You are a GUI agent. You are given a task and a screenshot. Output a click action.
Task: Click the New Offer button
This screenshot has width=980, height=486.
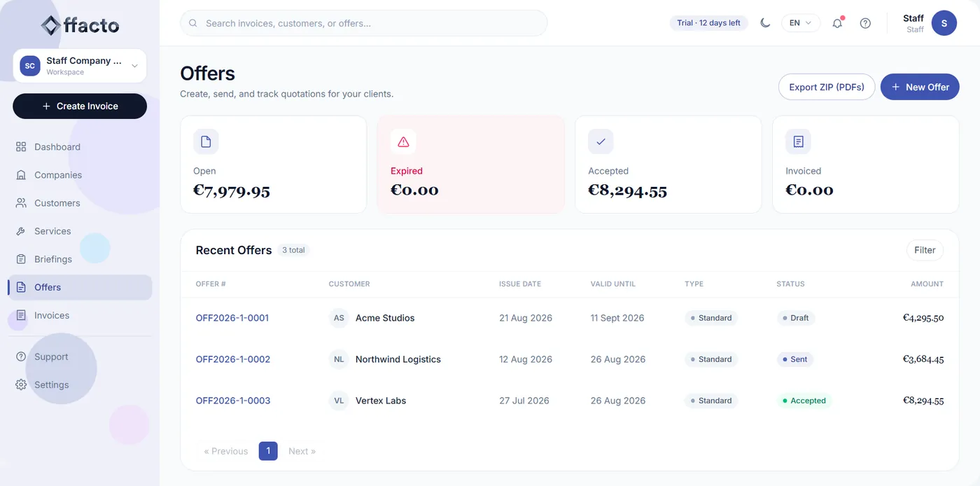point(920,87)
